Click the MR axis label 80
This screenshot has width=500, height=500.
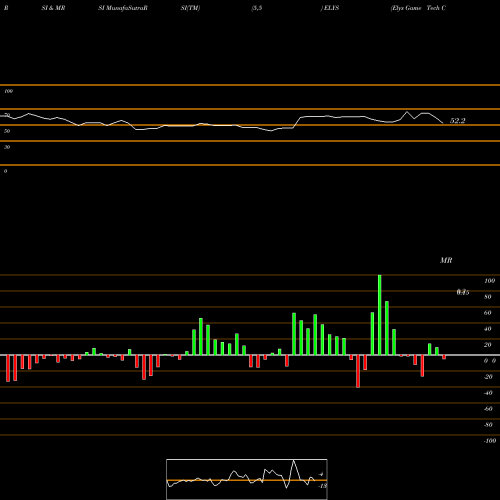point(488,297)
